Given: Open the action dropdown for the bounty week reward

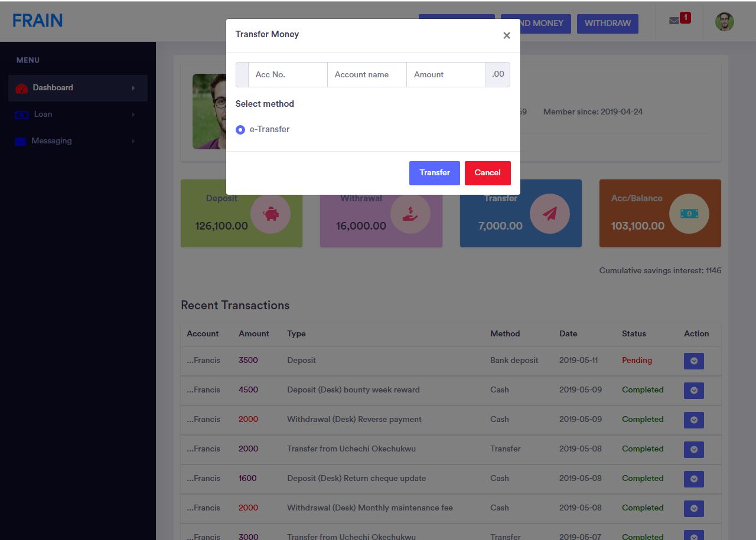Looking at the screenshot, I should pyautogui.click(x=693, y=390).
